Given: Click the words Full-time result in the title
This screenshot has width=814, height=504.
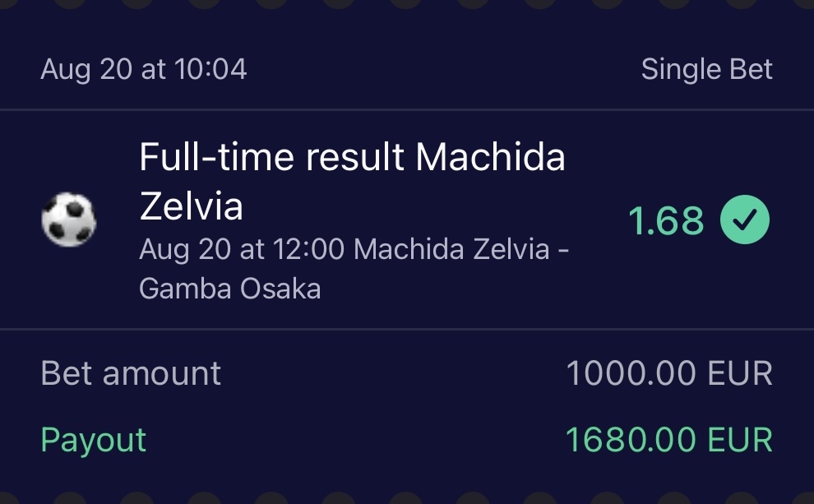Looking at the screenshot, I should [271, 156].
